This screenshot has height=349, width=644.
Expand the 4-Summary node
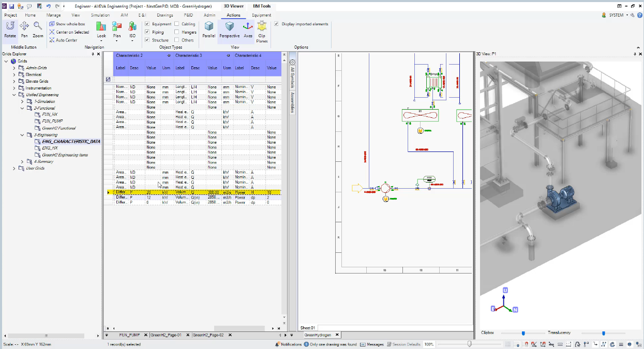coord(22,161)
